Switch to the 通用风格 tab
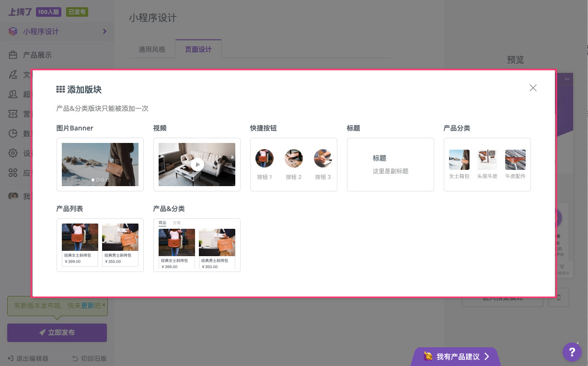The height and width of the screenshot is (366, 588). pos(152,49)
